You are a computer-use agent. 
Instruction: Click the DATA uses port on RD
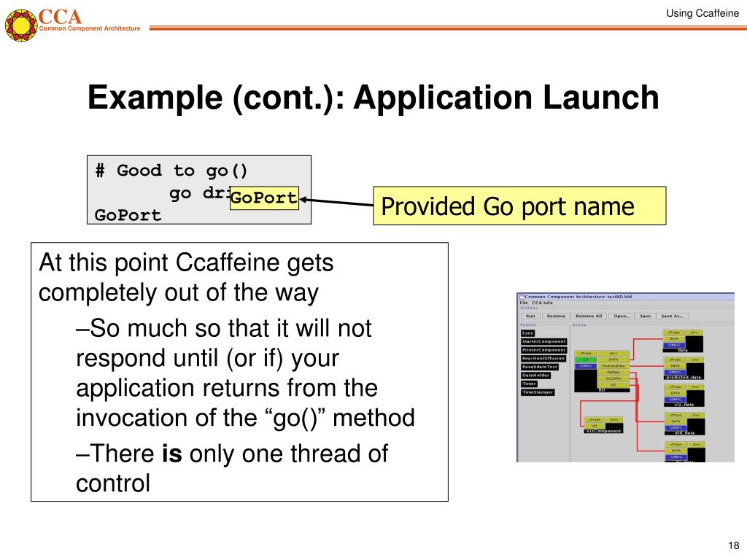[x=614, y=359]
